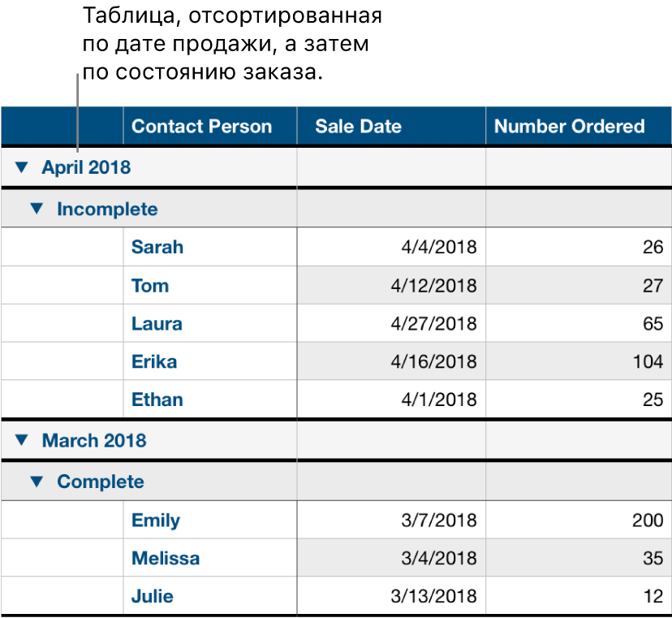Open the Tom contact link
Viewport: 672px width, 618px height.
(x=149, y=285)
